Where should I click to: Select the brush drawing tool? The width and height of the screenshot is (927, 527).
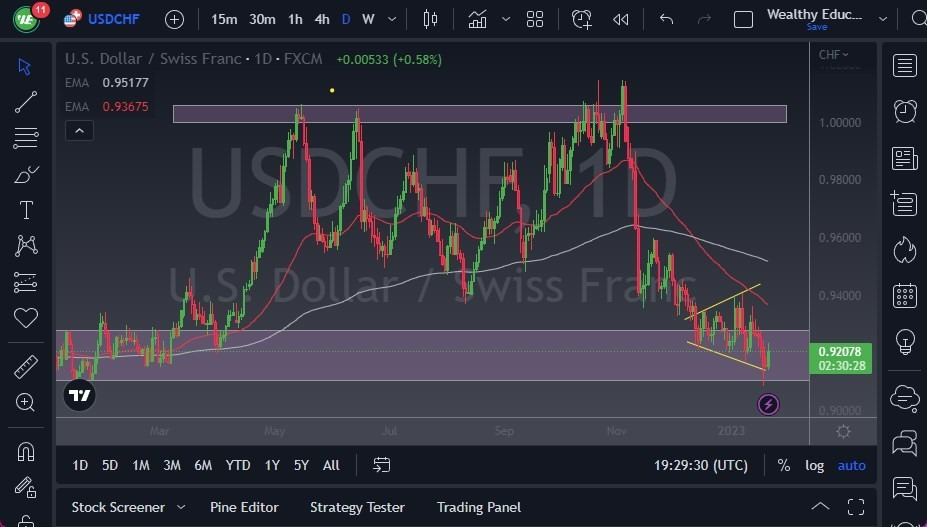(x=25, y=174)
